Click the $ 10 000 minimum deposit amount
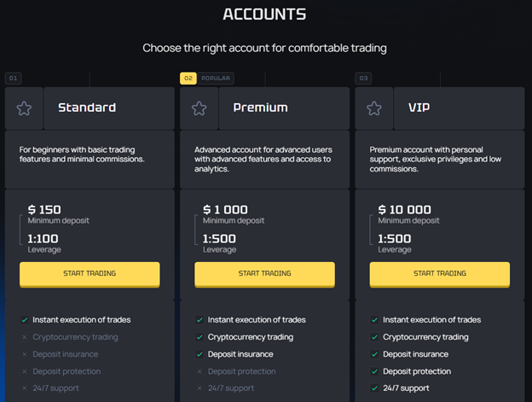This screenshot has width=532, height=402. click(404, 210)
